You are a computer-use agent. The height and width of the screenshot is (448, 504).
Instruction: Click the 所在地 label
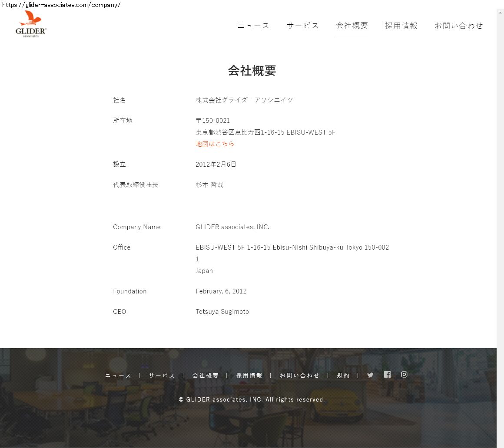click(x=123, y=121)
